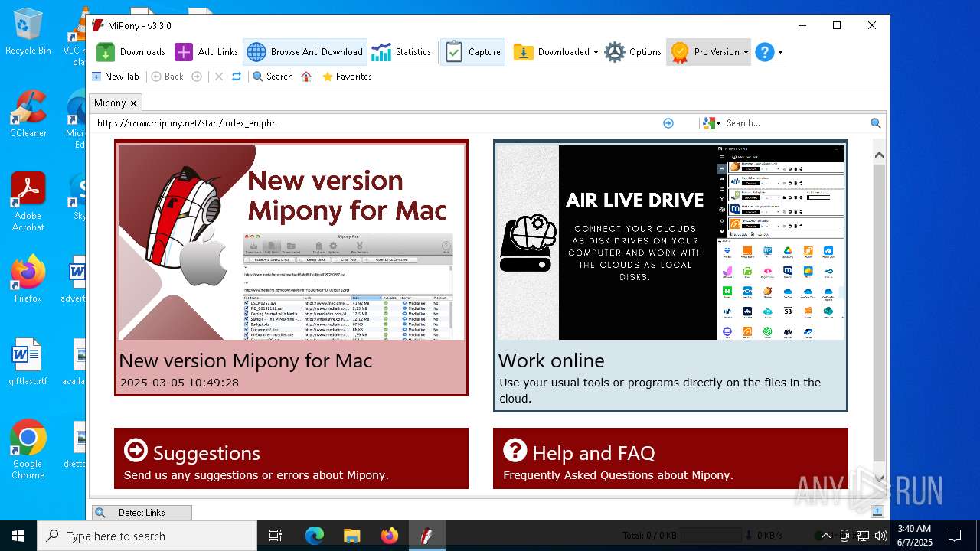Open Firefox from taskbar

point(389,536)
